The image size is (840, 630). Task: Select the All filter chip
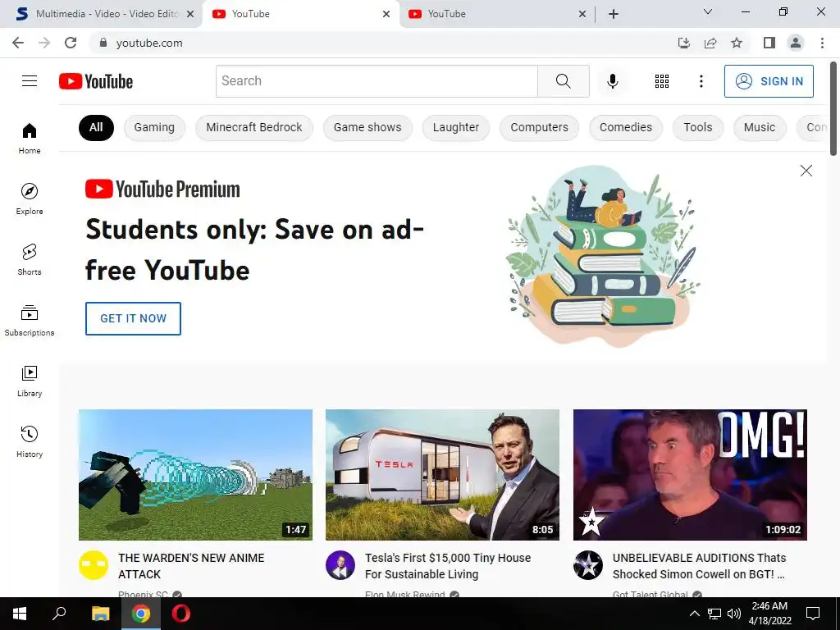[x=96, y=127]
